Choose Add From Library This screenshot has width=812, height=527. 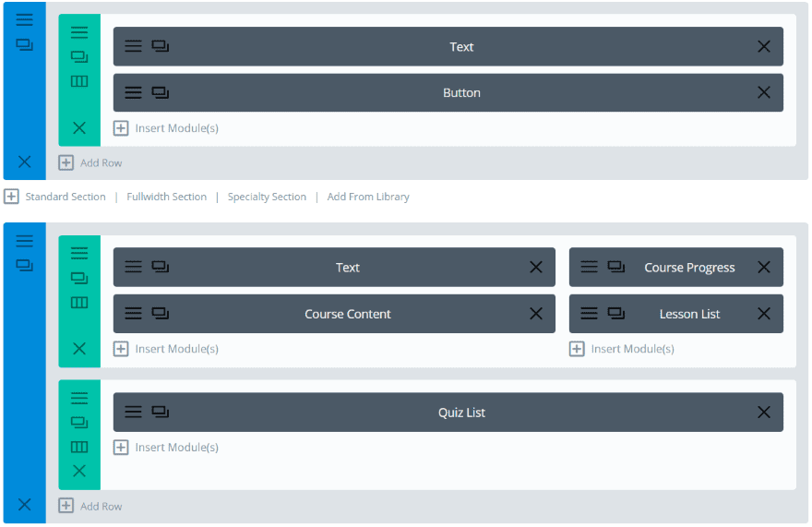[367, 197]
